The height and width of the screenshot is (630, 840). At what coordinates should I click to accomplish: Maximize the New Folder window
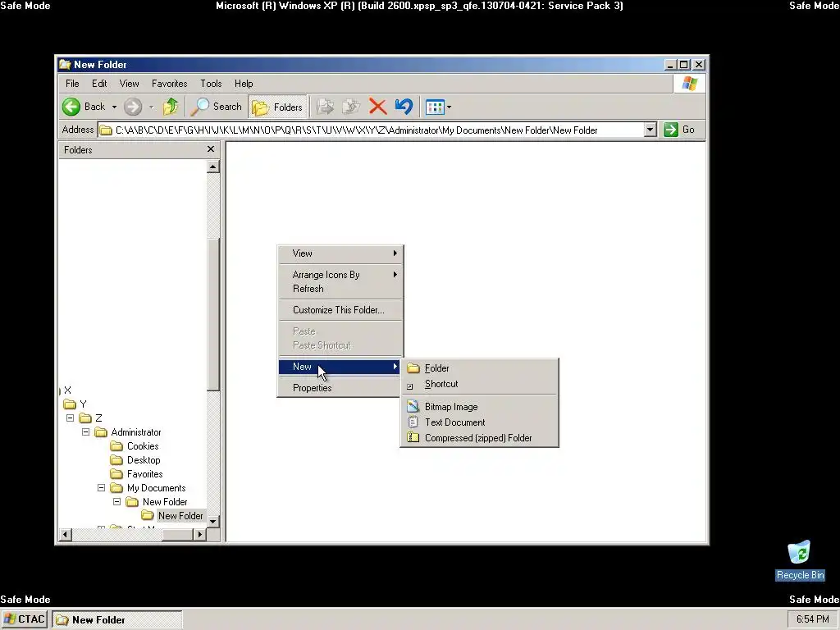tap(684, 65)
